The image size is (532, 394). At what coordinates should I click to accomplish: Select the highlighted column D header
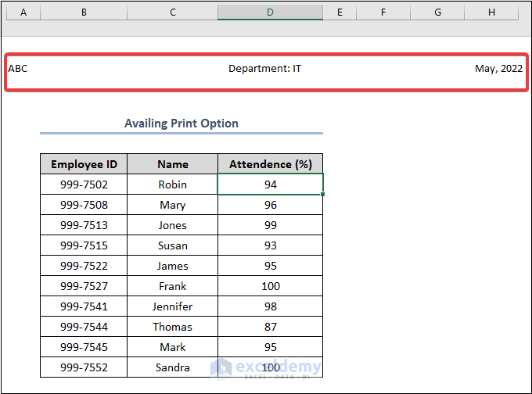270,13
